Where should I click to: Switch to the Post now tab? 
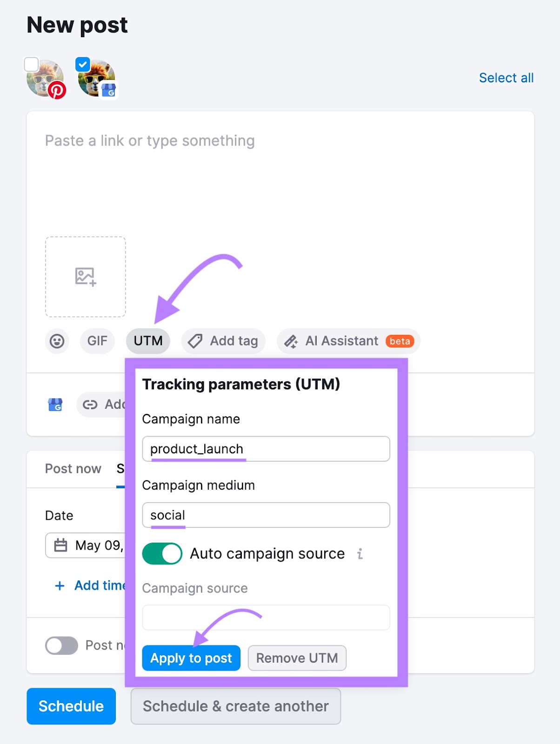73,469
